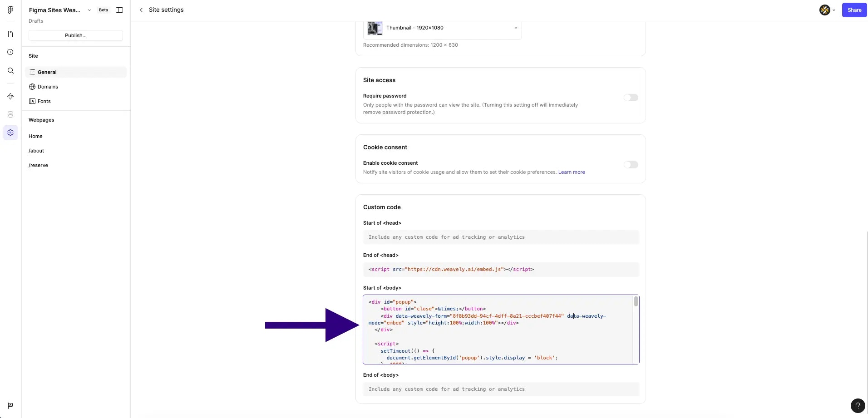
Task: Open the Learn more link in Cookie consent
Action: pyautogui.click(x=571, y=172)
